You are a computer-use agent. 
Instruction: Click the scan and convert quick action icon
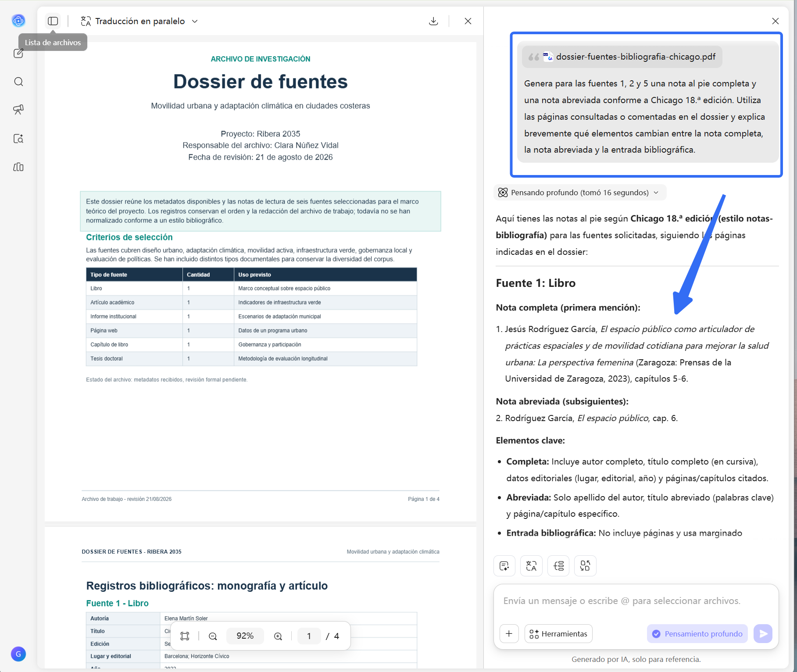pos(585,566)
